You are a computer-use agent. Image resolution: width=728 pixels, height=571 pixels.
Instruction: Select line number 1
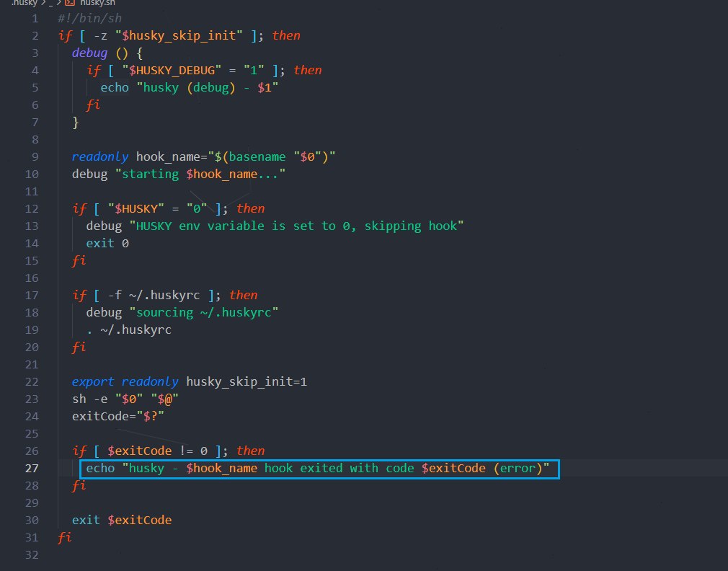coord(35,18)
